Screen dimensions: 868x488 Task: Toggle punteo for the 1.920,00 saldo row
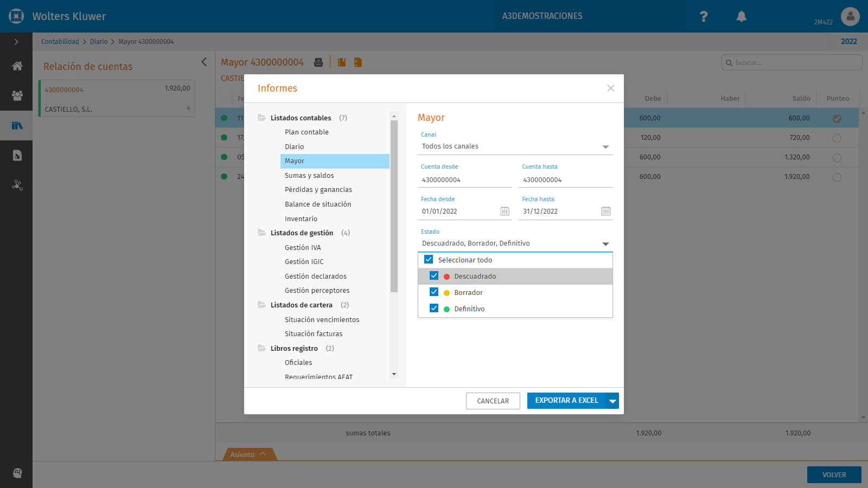pyautogui.click(x=837, y=177)
